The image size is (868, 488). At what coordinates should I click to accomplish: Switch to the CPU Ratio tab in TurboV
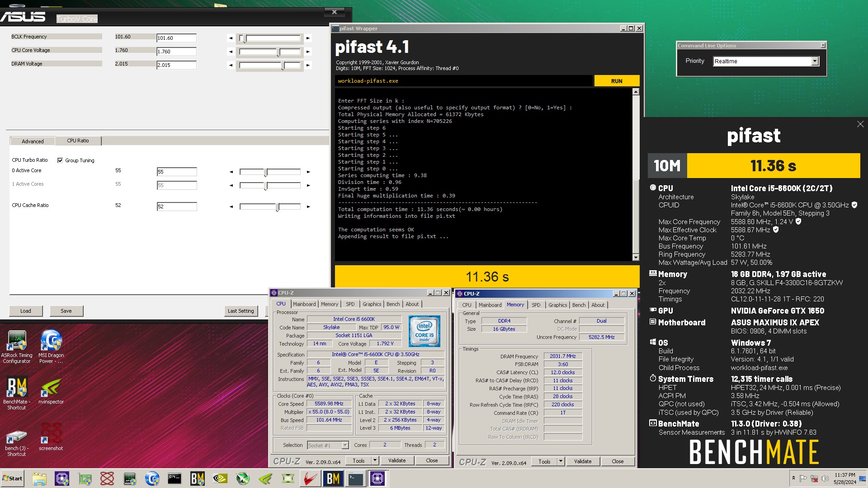click(x=78, y=141)
